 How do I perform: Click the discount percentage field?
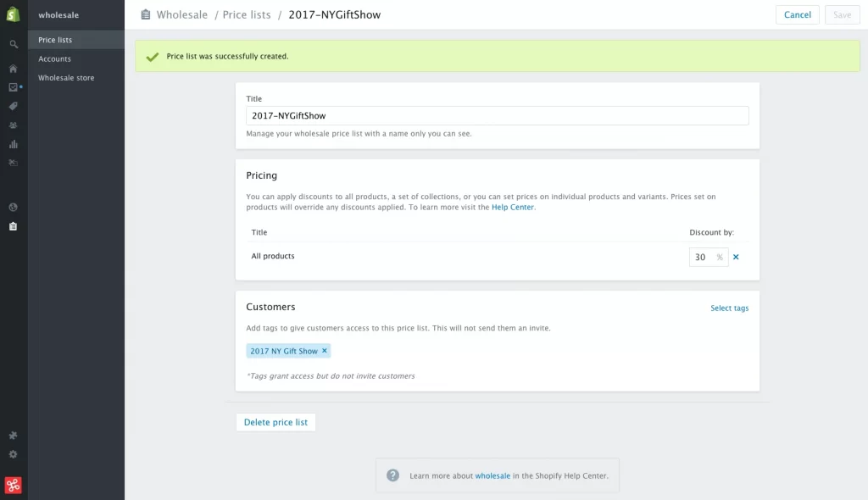702,257
